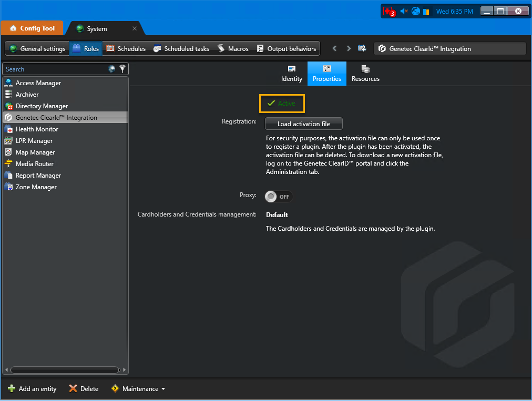Switch to the Identity tab
This screenshot has width=532, height=401.
[x=292, y=74]
